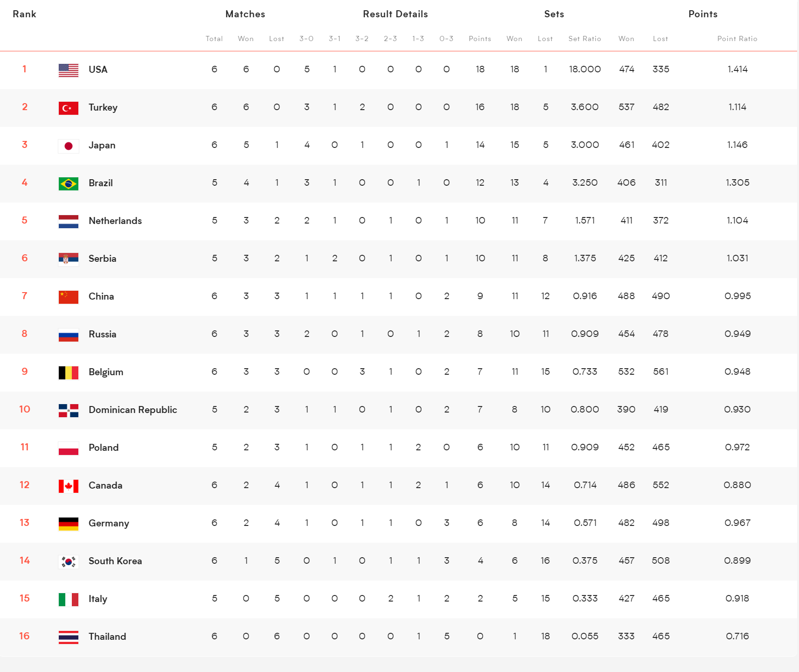Click the Dominican Republic flag icon

click(x=69, y=410)
